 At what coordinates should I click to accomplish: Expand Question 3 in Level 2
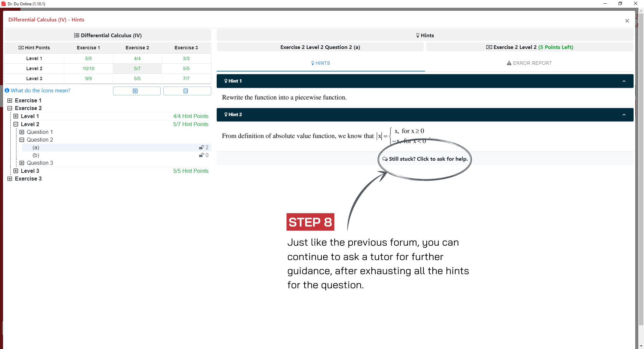click(x=22, y=163)
